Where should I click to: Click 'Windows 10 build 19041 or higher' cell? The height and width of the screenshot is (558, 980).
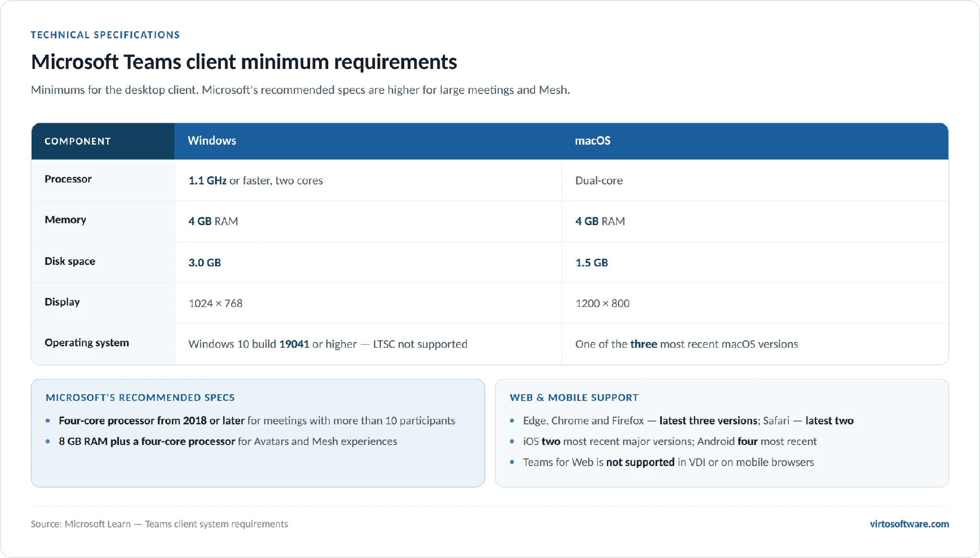coord(328,344)
